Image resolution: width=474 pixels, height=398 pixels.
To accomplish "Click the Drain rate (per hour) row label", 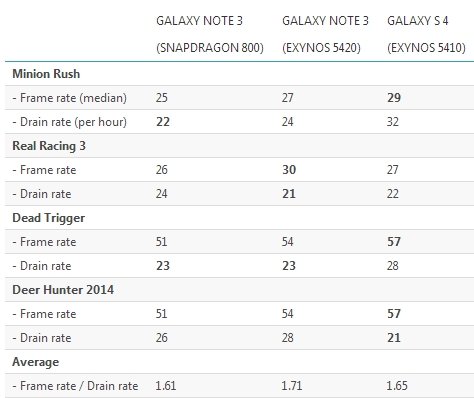I will tap(69, 122).
